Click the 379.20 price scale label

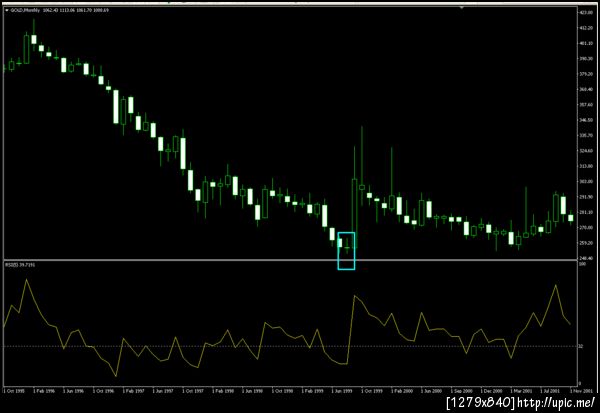[x=586, y=74]
